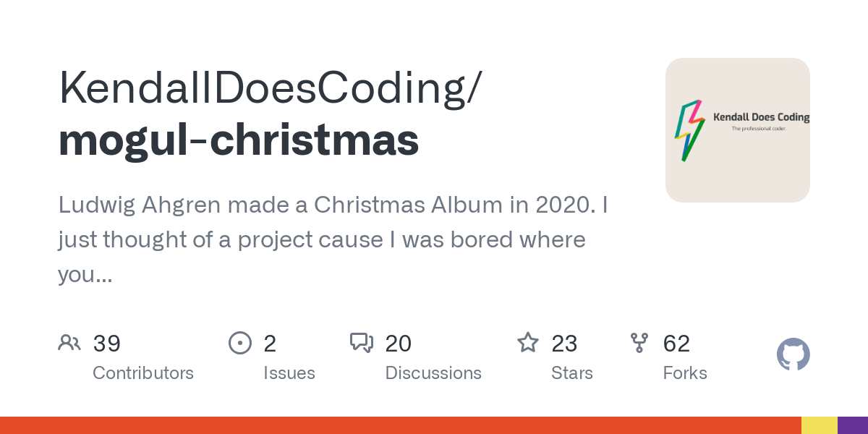Click the Stars label

(572, 373)
